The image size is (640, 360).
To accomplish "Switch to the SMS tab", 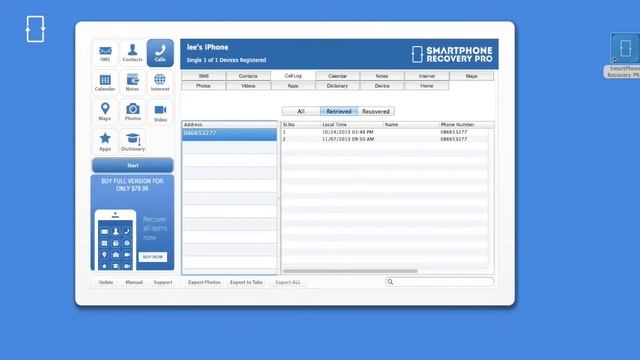I will [x=203, y=76].
